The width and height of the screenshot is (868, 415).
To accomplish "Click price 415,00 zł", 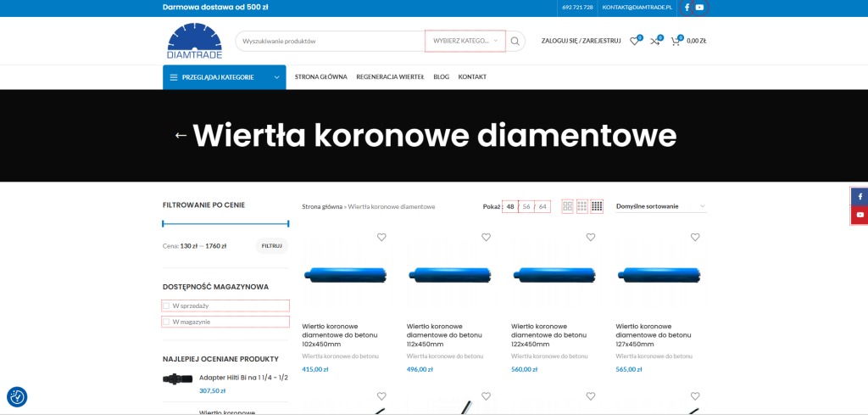I will coord(315,369).
